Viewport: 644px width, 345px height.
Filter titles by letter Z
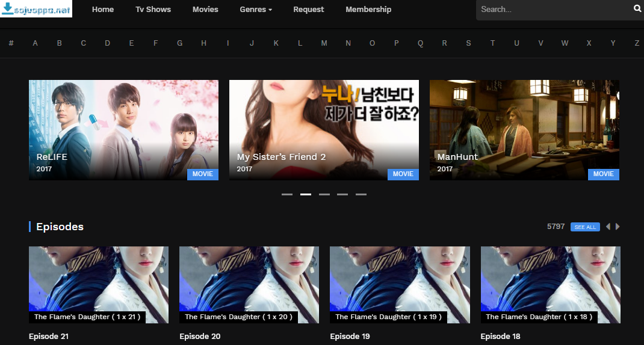point(637,43)
